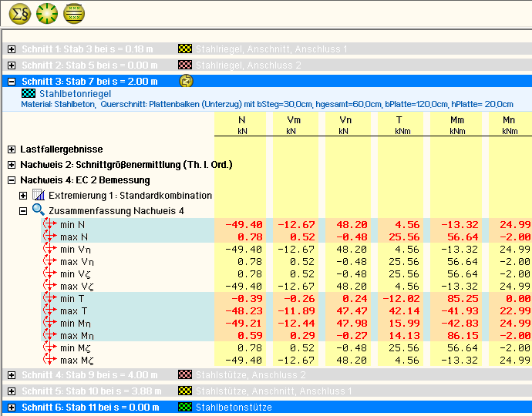Collapse Schnitt 3: Stab 7 section

tap(12, 81)
